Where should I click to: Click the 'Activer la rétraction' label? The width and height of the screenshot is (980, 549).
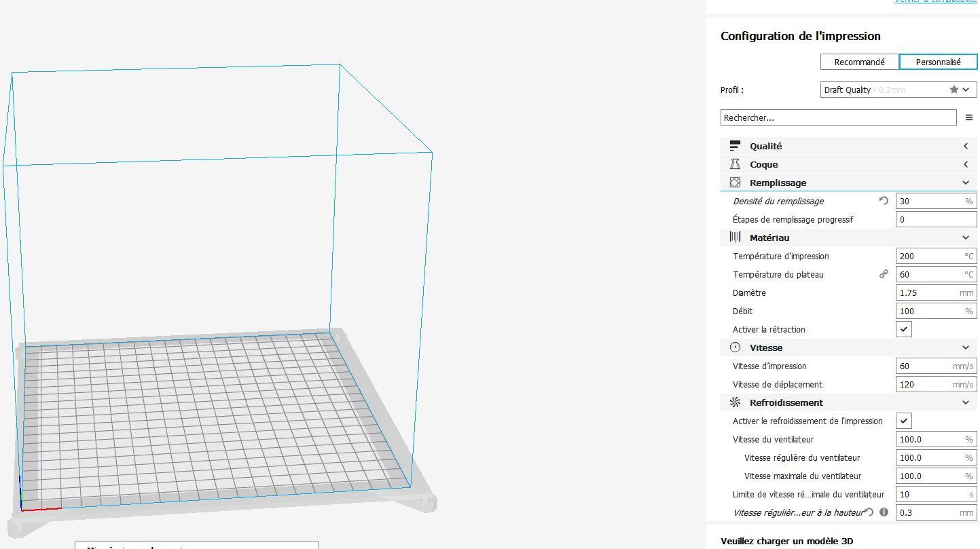769,329
